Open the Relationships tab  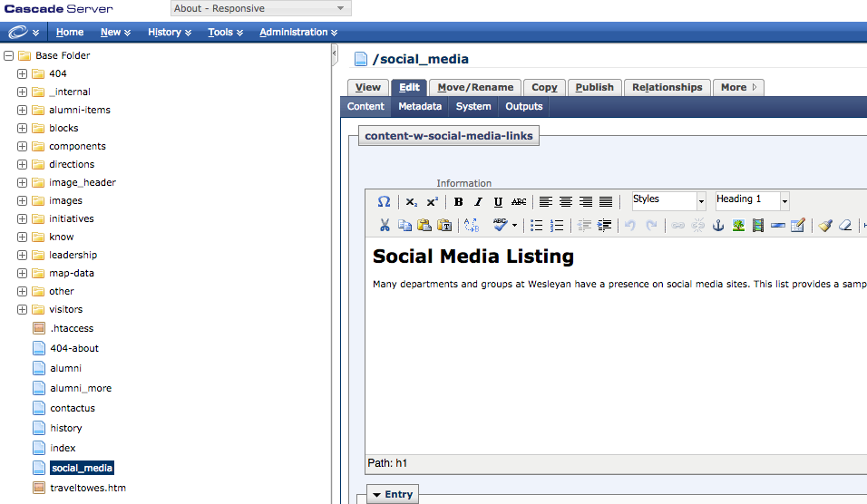click(x=667, y=87)
